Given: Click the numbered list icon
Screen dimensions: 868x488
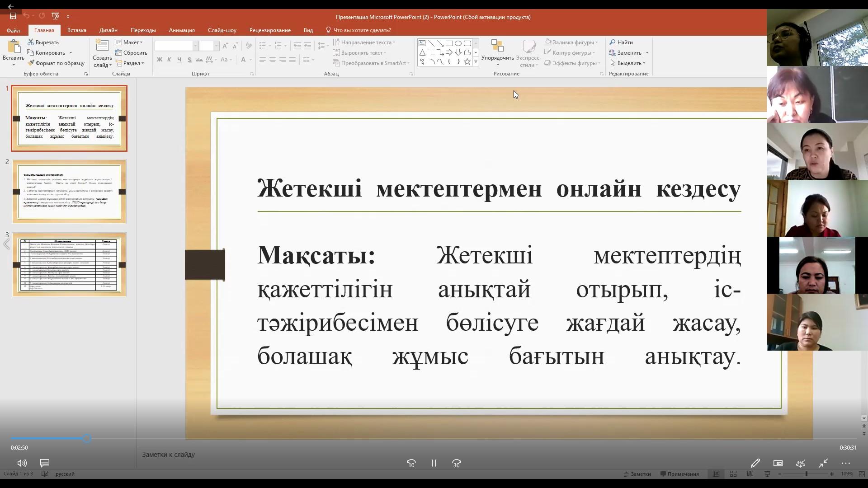Looking at the screenshot, I should pyautogui.click(x=278, y=46).
